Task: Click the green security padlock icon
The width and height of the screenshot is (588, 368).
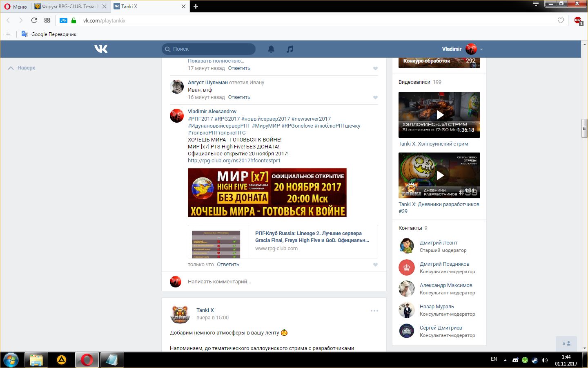Action: [73, 20]
